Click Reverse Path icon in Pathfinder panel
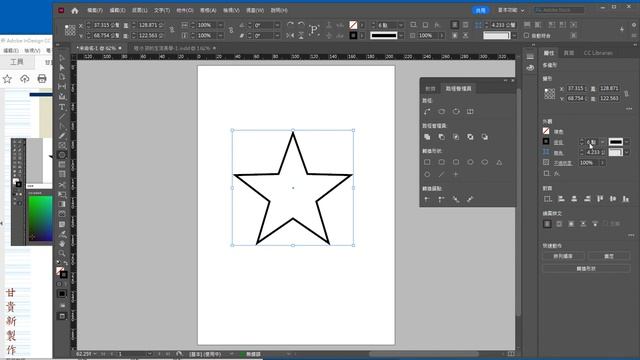The image size is (640, 360). click(x=470, y=111)
